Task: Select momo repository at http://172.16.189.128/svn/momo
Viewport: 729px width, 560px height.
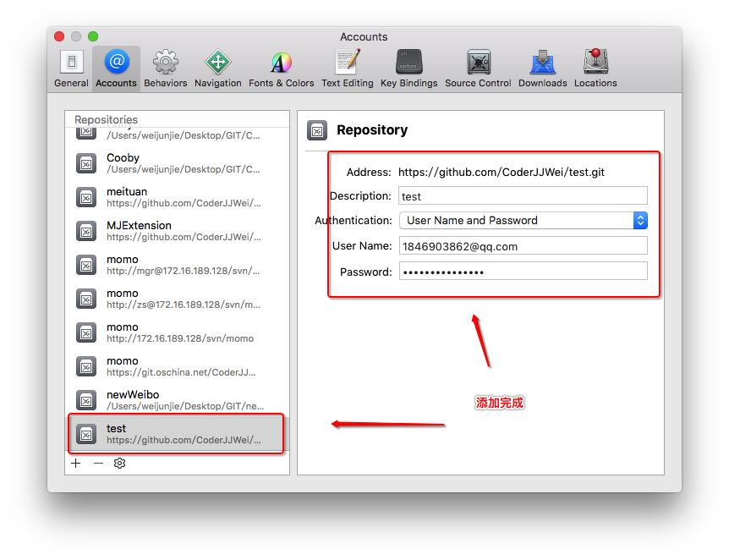Action: pos(177,333)
